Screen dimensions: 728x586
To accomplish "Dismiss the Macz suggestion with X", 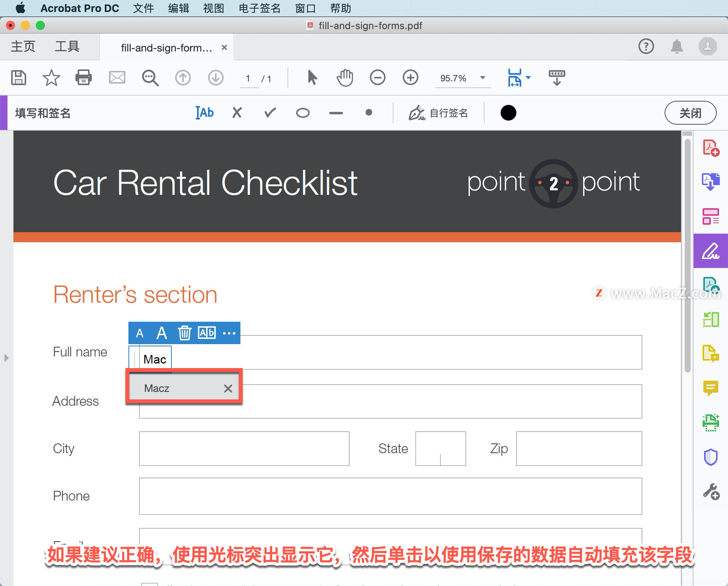I will 228,388.
